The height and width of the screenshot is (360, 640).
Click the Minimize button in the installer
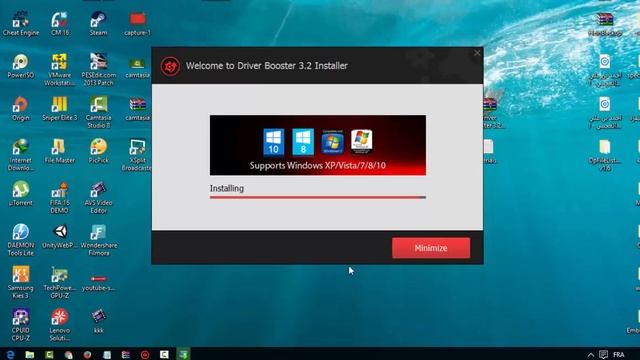[x=431, y=248]
